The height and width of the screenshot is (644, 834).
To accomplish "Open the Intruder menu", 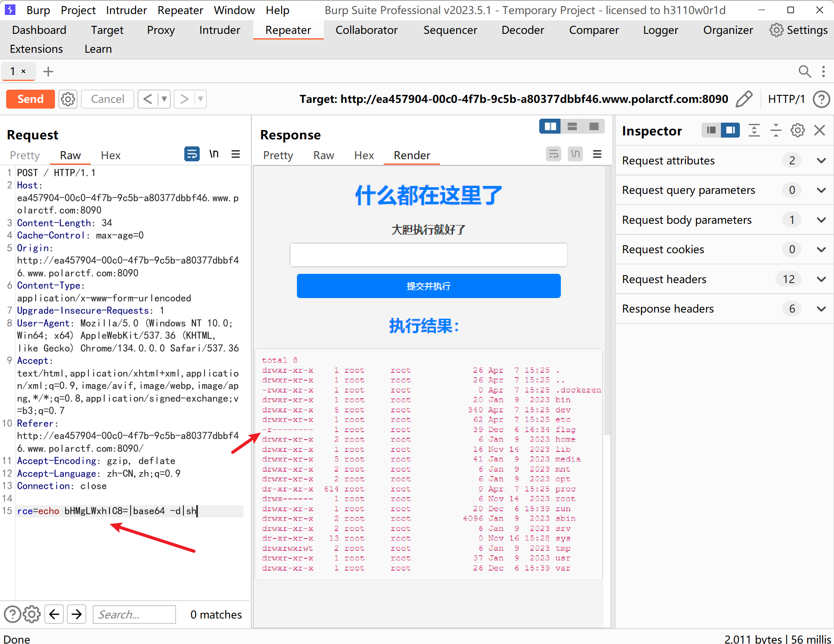I will 126,10.
